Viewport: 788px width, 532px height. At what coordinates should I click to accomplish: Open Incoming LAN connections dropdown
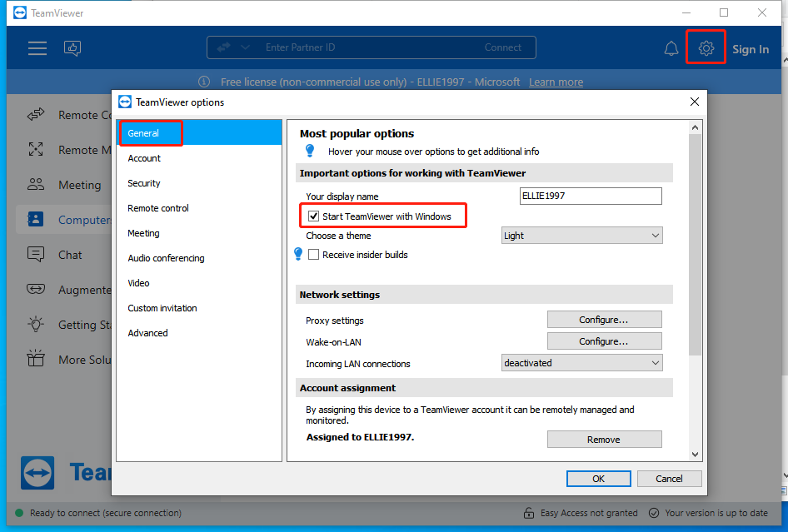pos(582,363)
